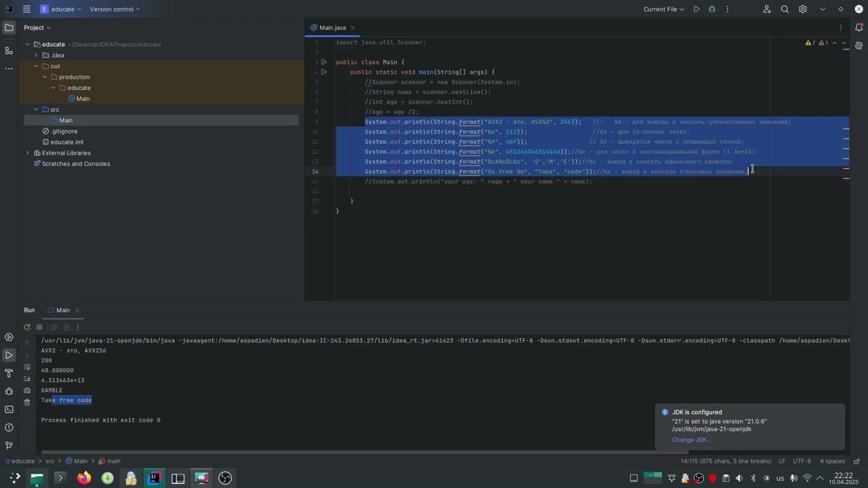Collapse the educate root folder
This screenshot has width=868, height=488.
(28, 45)
